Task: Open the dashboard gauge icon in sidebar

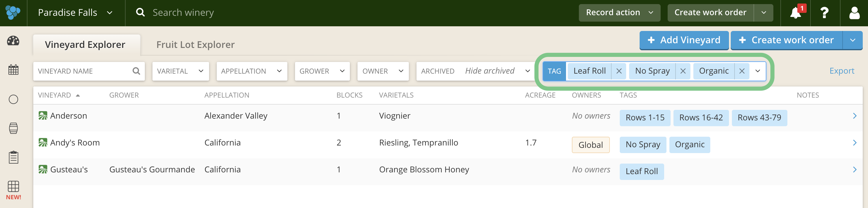Action: tap(13, 41)
